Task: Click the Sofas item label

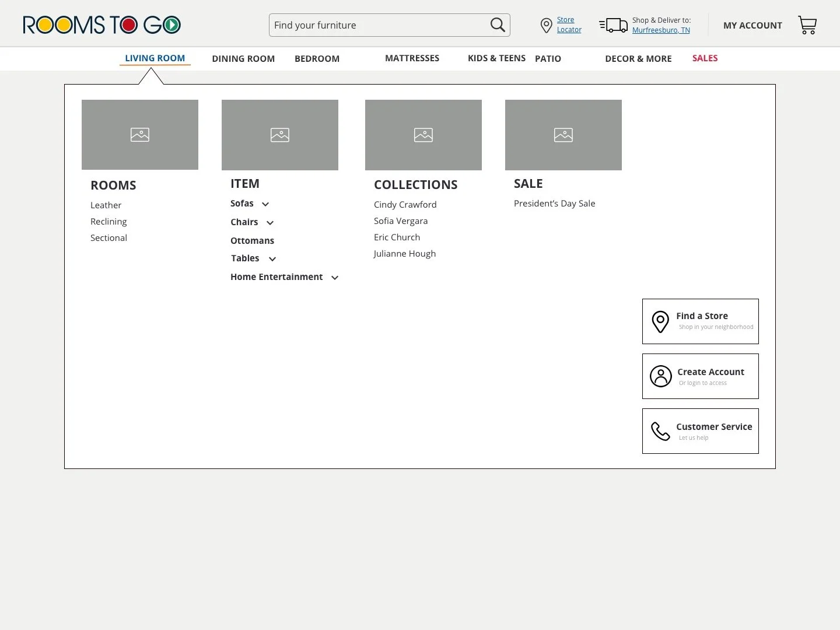Action: pos(242,204)
